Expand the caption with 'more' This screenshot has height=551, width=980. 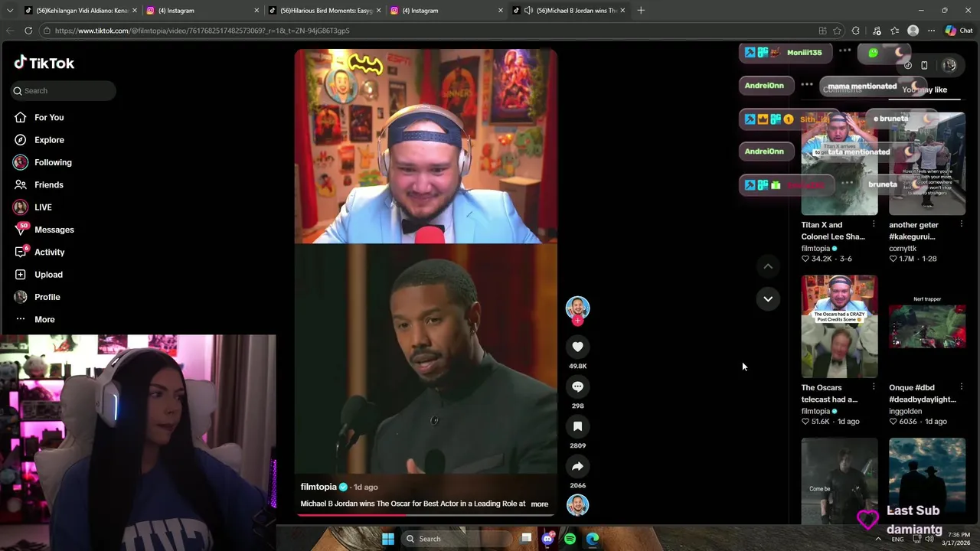[539, 504]
